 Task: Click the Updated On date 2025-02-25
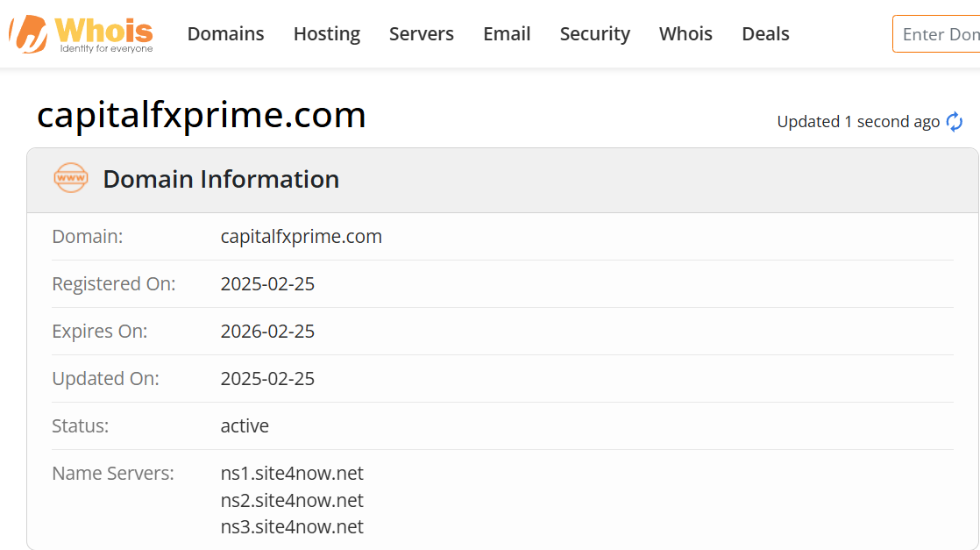coord(267,379)
